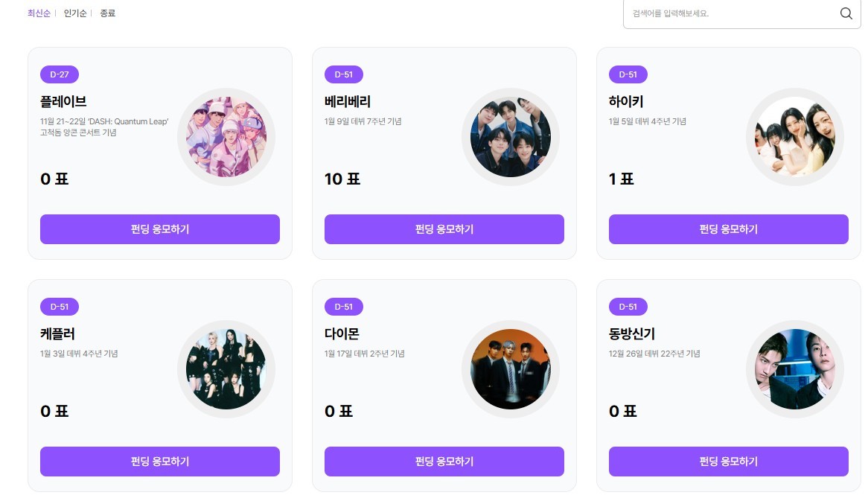The height and width of the screenshot is (498, 868).
Task: Click 펀딩 응모하기 button for 하이키
Action: 729,229
